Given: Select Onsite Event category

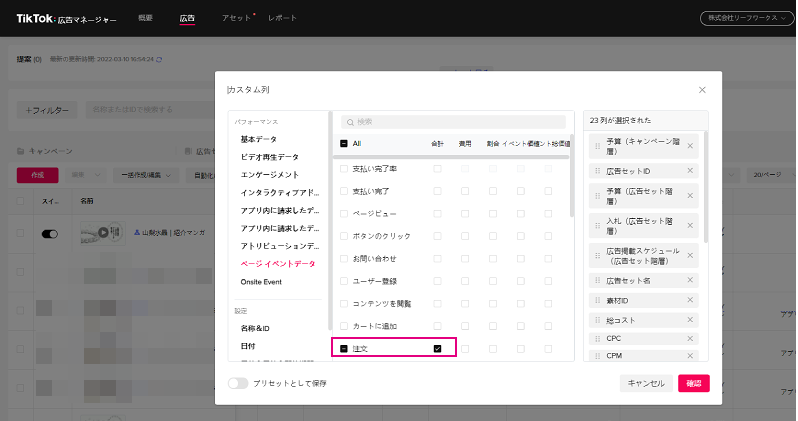Looking at the screenshot, I should tap(261, 282).
